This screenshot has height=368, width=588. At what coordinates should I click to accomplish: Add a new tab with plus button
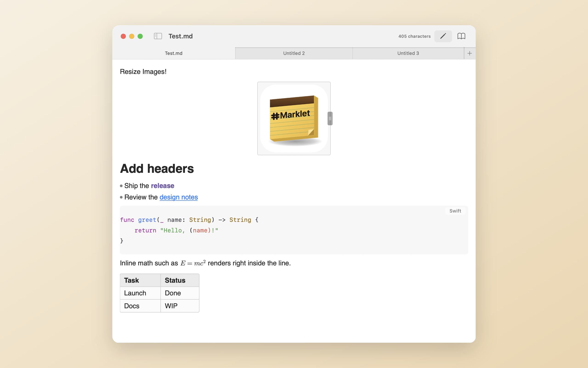coord(469,53)
